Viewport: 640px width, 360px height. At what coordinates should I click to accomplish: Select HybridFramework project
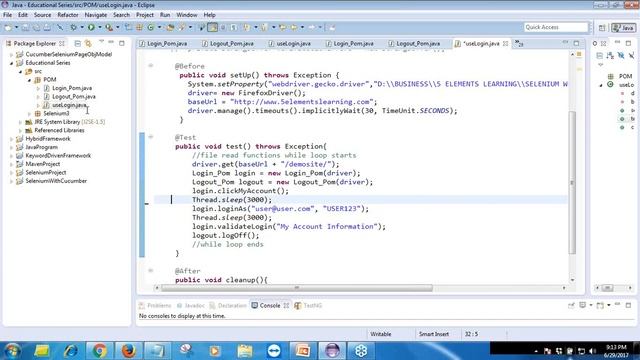[x=47, y=139]
